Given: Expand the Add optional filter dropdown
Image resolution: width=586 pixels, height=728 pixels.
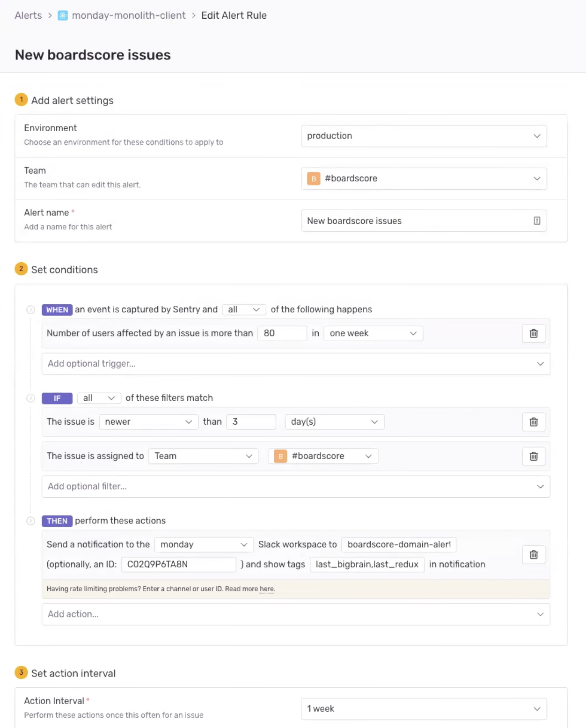Looking at the screenshot, I should [x=296, y=486].
